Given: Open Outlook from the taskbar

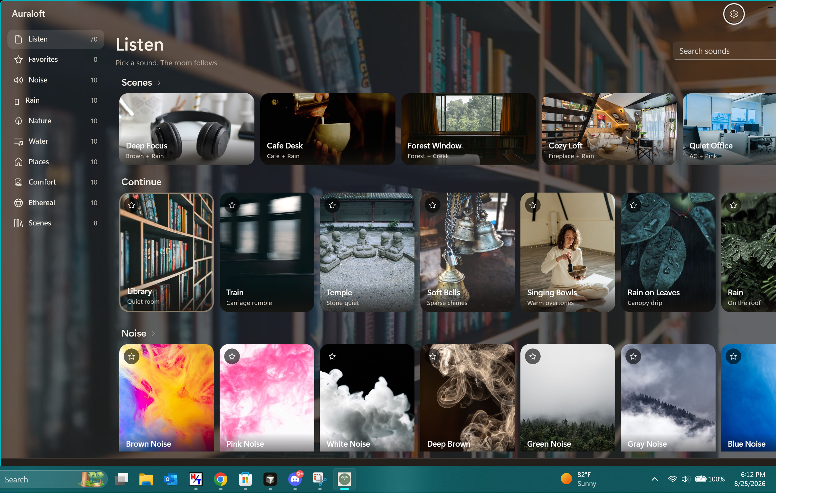Looking at the screenshot, I should pos(171,479).
